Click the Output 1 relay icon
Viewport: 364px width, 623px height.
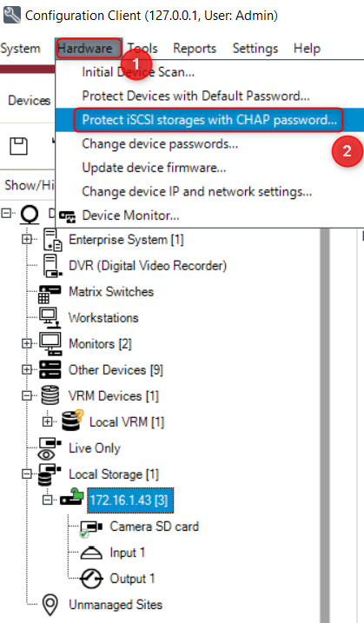click(91, 579)
